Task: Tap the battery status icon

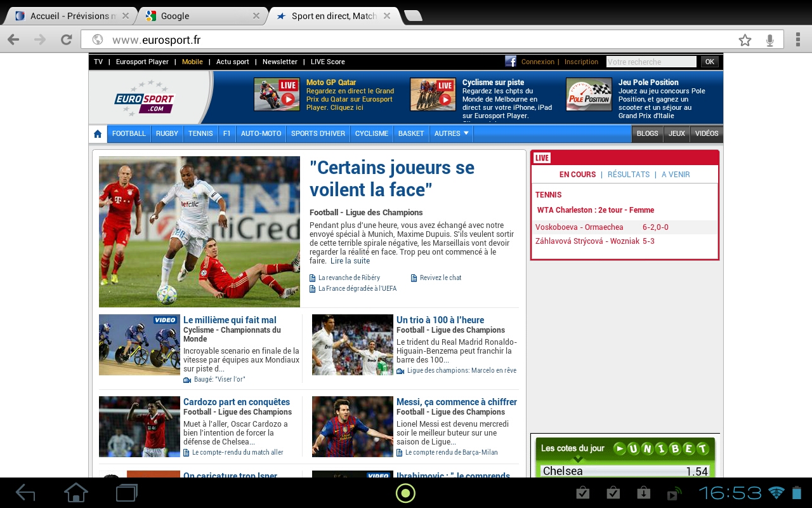Action: (797, 493)
